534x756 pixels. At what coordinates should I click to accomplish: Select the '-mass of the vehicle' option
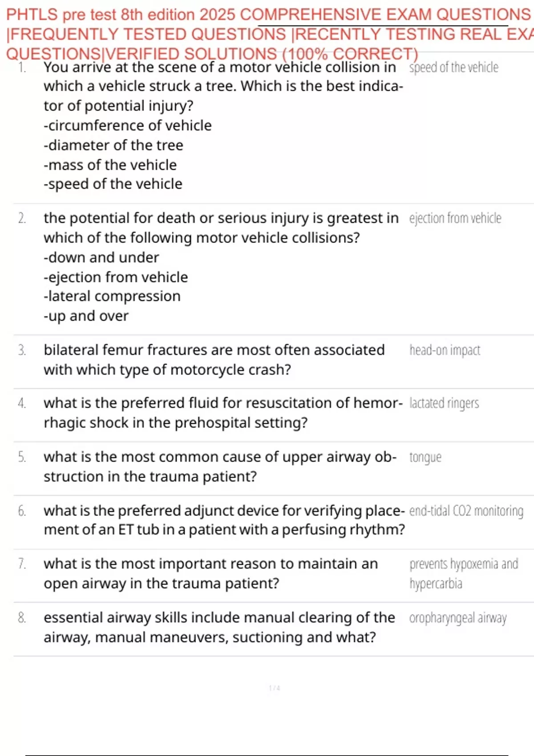[110, 165]
